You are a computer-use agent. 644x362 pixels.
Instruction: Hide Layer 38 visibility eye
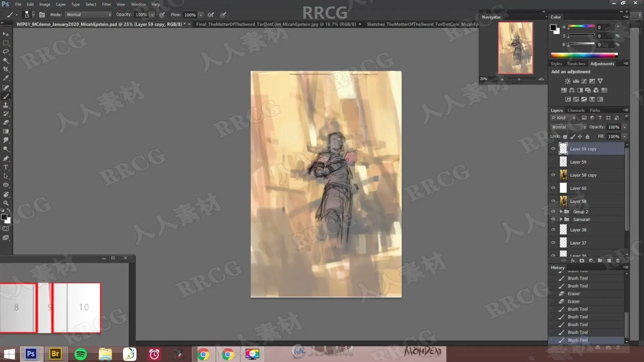coord(553,230)
